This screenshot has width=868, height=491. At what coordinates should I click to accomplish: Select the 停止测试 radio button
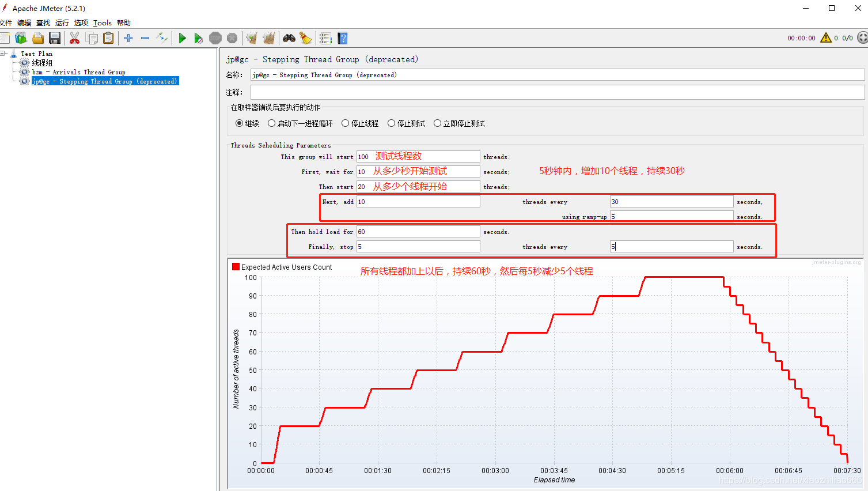(391, 123)
